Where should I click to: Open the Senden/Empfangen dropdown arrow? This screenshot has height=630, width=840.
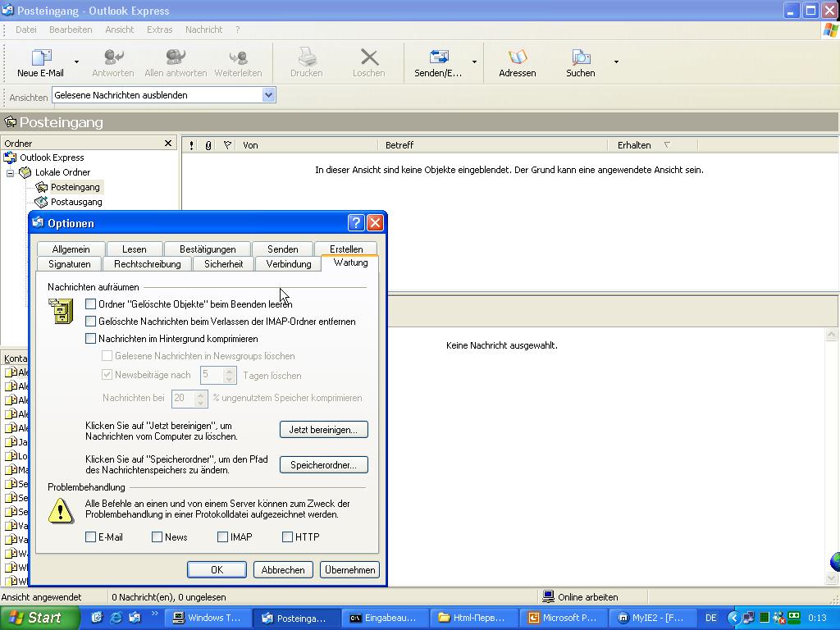point(474,62)
